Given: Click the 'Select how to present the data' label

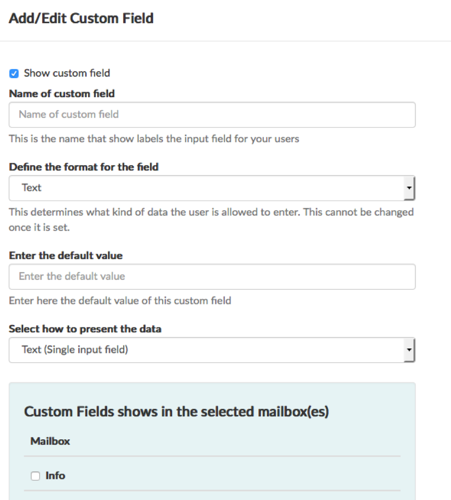Looking at the screenshot, I should [x=85, y=329].
